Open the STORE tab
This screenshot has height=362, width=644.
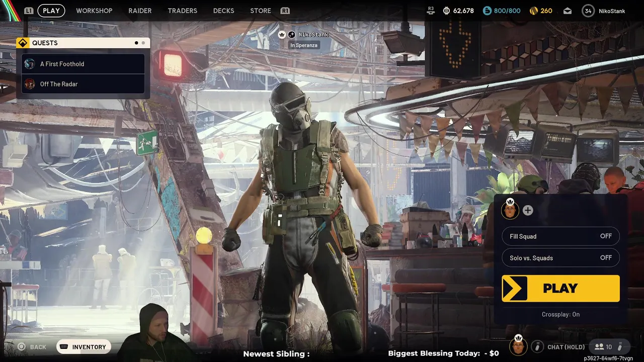click(261, 11)
